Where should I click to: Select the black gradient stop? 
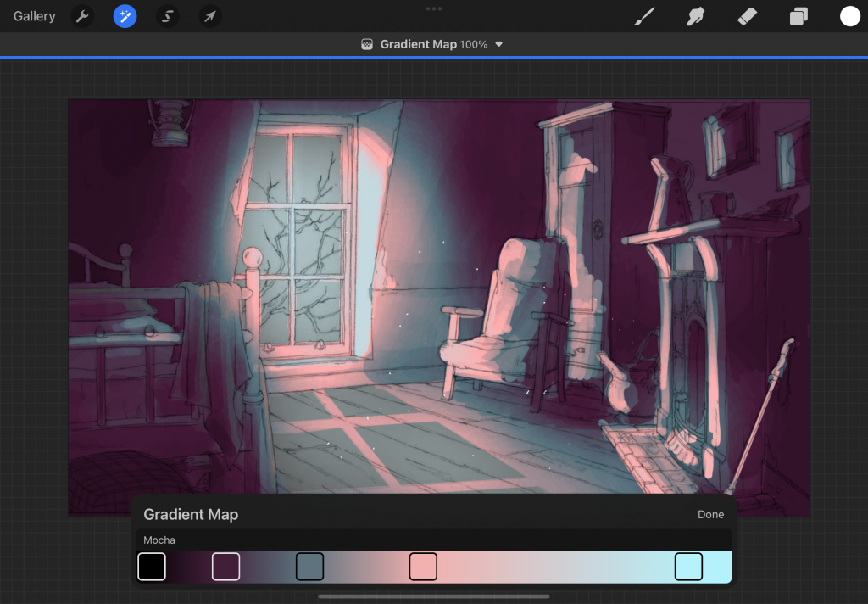coord(152,567)
